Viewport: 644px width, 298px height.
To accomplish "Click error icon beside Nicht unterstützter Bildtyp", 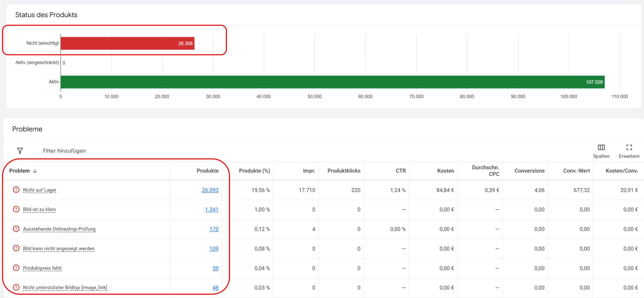I will coord(16,287).
